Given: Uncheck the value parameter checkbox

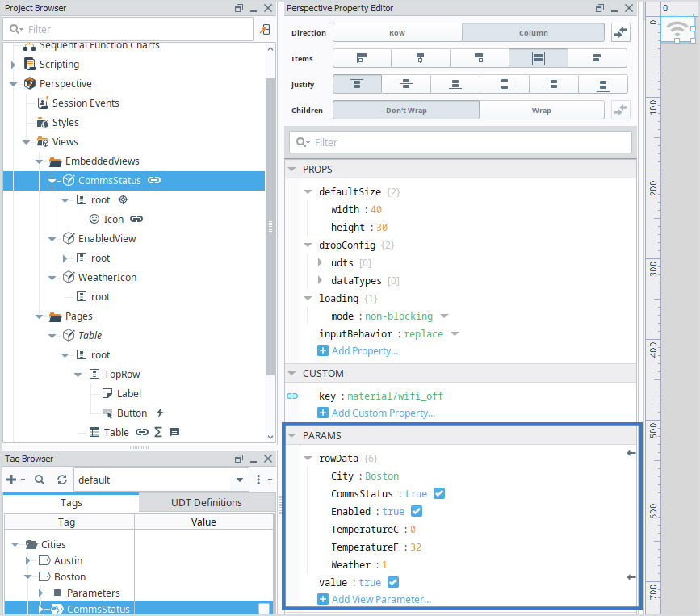Looking at the screenshot, I should click(x=393, y=583).
